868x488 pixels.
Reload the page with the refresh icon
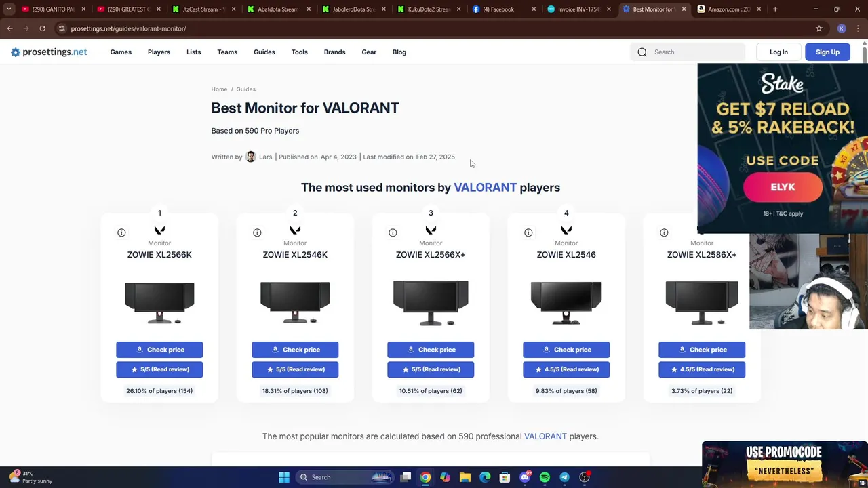click(42, 28)
